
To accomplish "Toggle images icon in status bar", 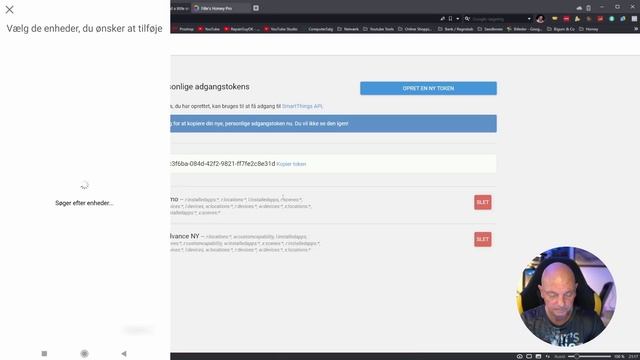I will tap(538, 356).
